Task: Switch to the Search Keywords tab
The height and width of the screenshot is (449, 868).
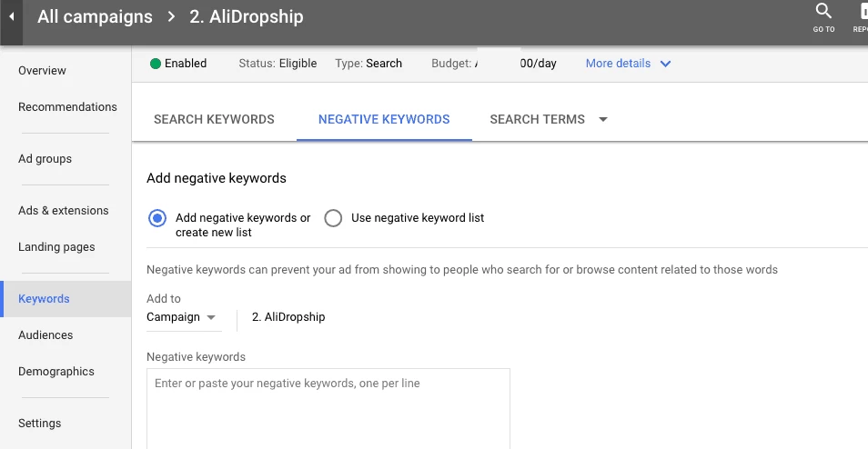Action: [x=214, y=119]
